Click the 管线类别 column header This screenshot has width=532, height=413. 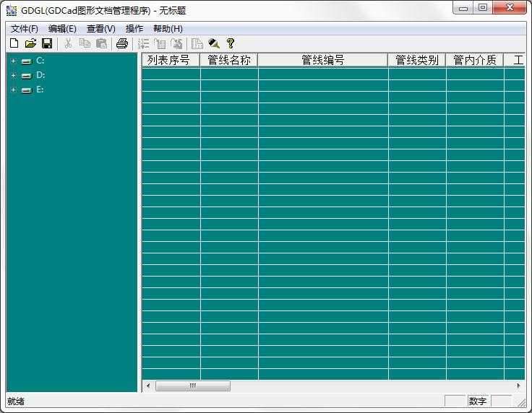417,60
